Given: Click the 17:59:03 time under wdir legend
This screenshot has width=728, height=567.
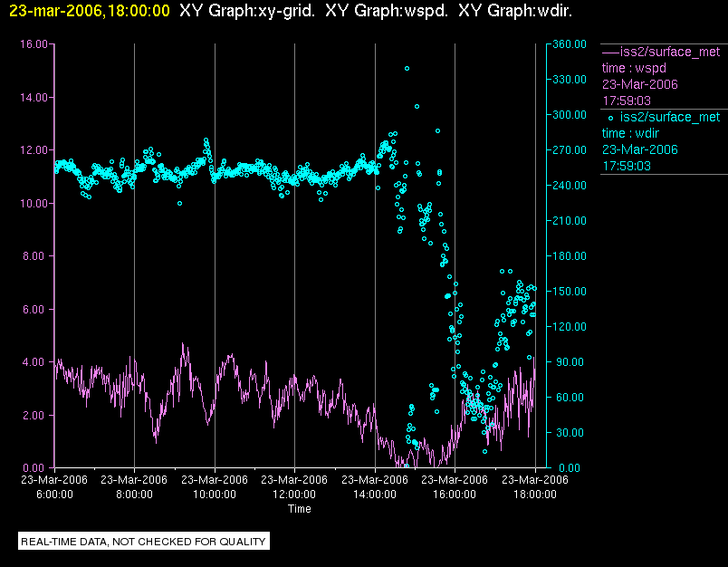Looking at the screenshot, I should (x=627, y=166).
